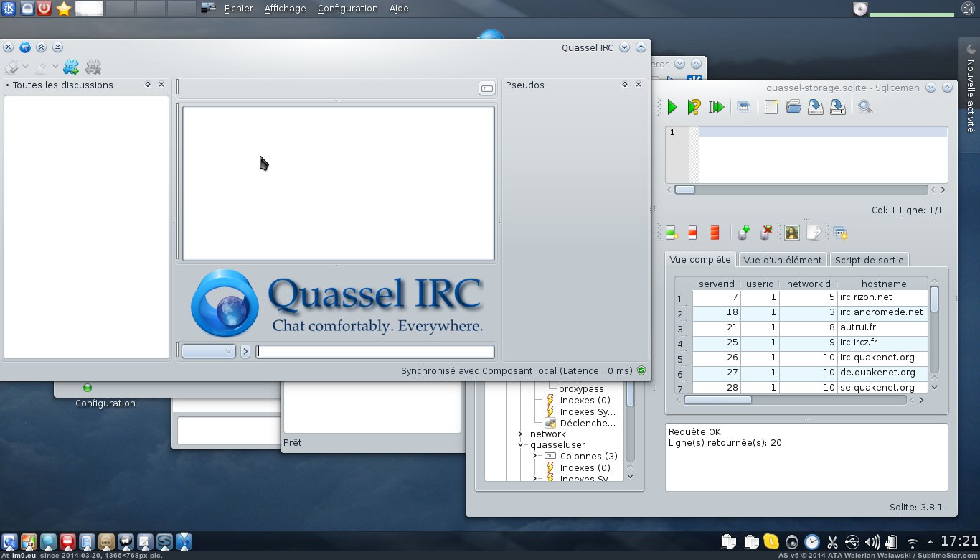Click the results table horizontal scrollbar
Viewport: 980px width, 560px height.
tap(718, 400)
